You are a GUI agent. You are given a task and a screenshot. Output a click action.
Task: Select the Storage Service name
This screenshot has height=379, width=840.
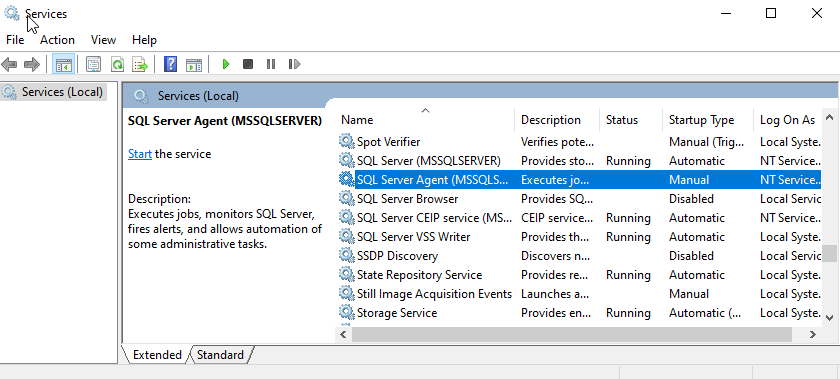point(397,313)
